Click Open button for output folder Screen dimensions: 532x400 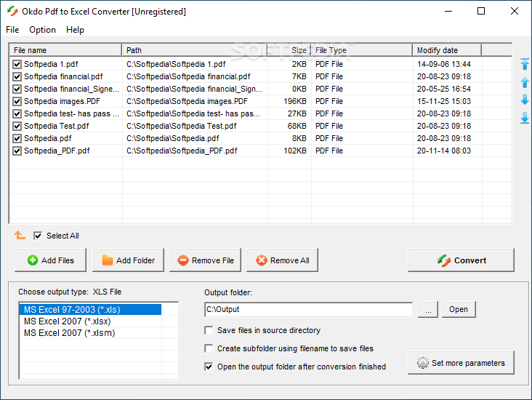pyautogui.click(x=459, y=309)
